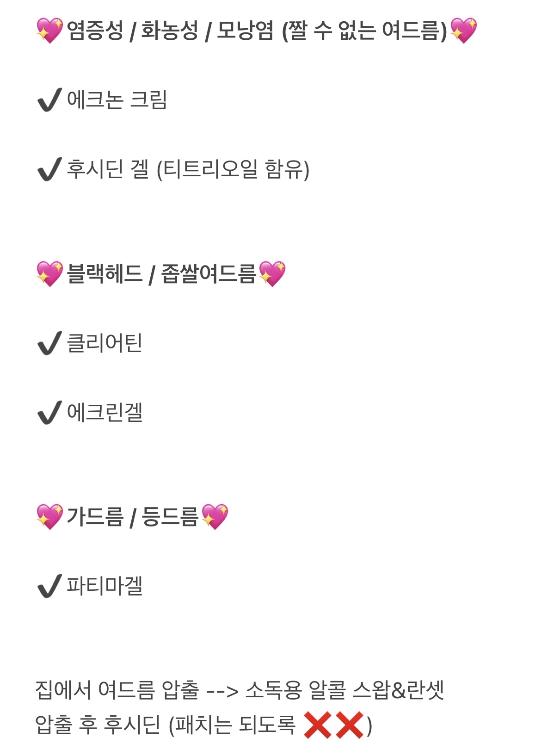
Task: Tap the checkmark next to 에크린겔
Action: [x=49, y=413]
